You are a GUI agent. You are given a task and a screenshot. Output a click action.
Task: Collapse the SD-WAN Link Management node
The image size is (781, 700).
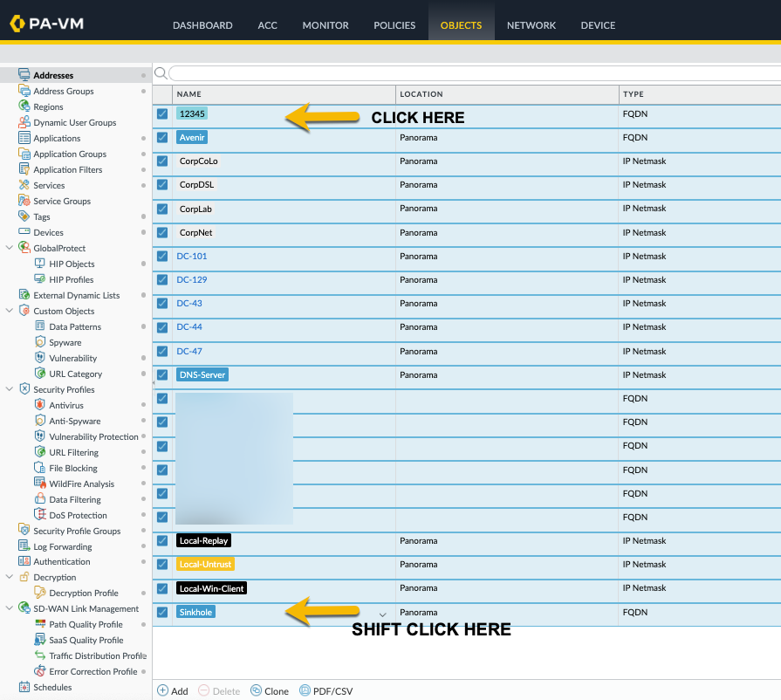[9, 608]
